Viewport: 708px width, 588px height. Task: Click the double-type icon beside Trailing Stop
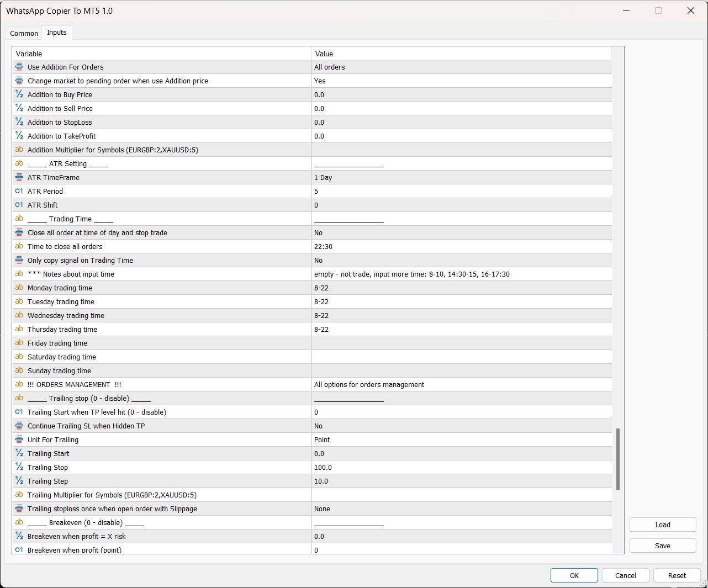click(x=19, y=467)
